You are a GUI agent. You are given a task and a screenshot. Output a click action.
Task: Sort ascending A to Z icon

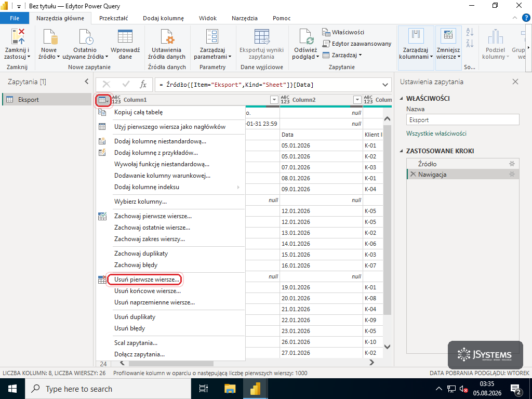(470, 32)
